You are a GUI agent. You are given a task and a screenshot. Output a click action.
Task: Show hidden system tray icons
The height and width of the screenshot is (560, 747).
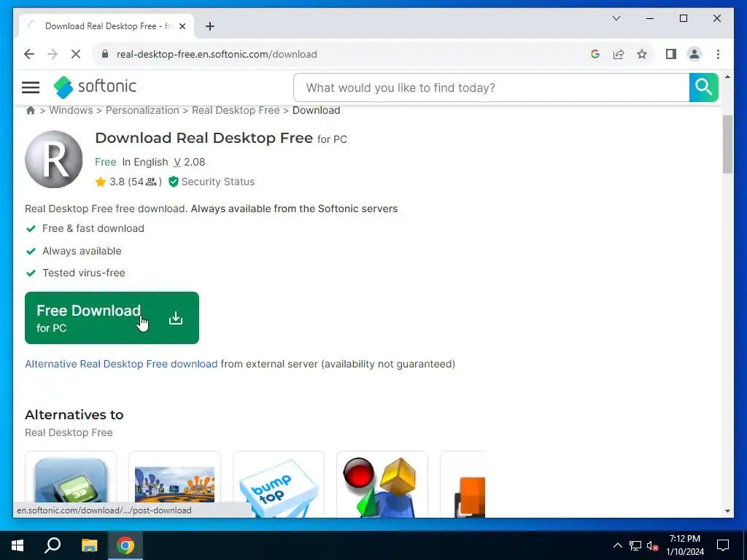pos(617,545)
